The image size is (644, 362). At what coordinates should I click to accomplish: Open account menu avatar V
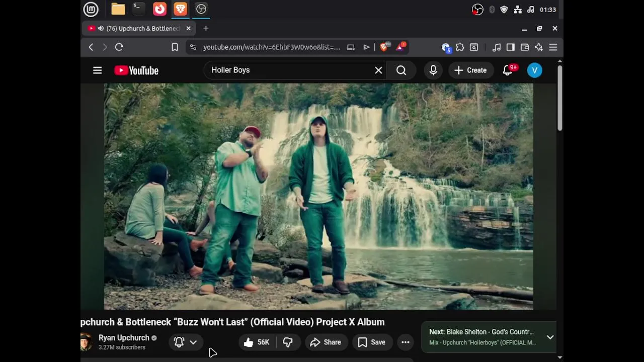pos(534,70)
